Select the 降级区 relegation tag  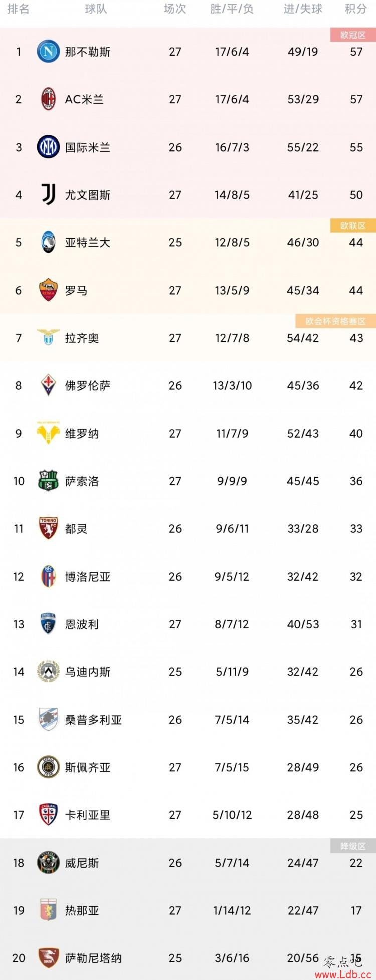pos(353,846)
